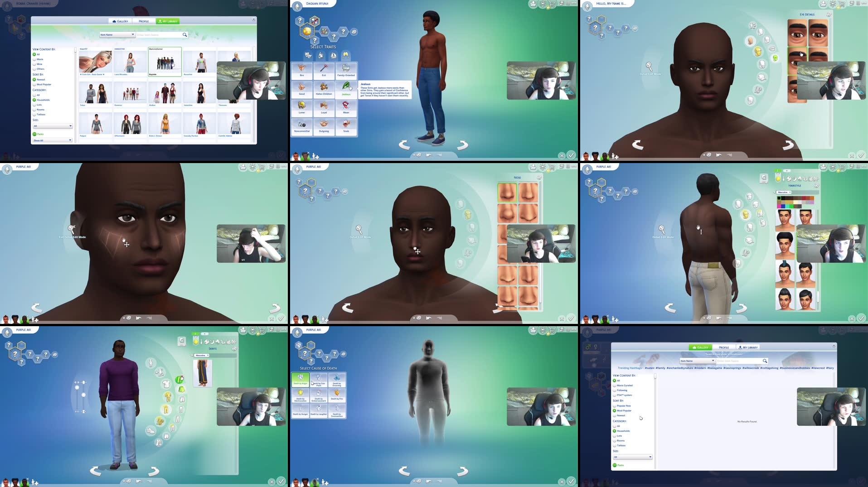Open the Emotional traits category (masks icon)

(308, 55)
